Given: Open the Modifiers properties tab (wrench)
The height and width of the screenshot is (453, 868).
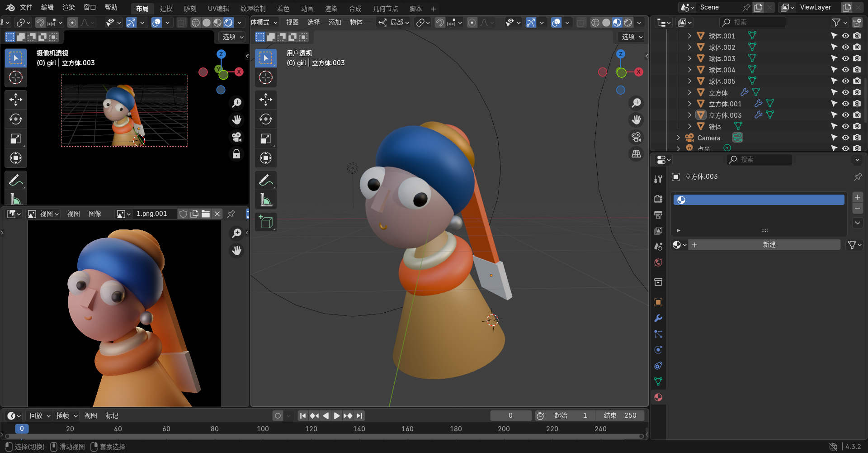Looking at the screenshot, I should click(658, 318).
